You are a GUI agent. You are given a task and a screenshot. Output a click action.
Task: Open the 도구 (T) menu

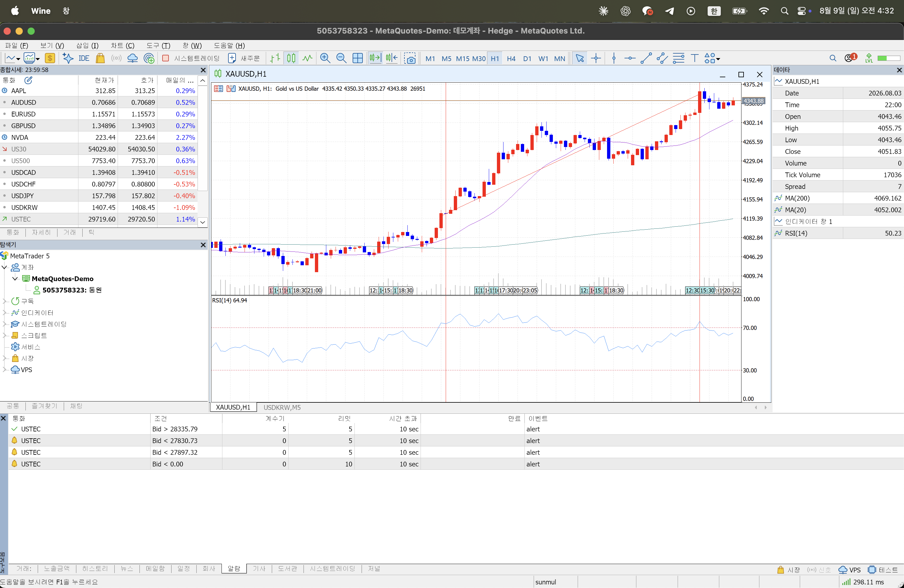(x=158, y=45)
